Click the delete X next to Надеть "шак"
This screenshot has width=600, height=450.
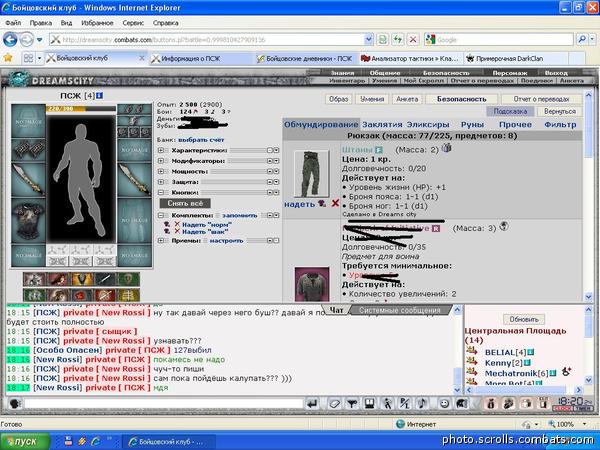coord(177,232)
